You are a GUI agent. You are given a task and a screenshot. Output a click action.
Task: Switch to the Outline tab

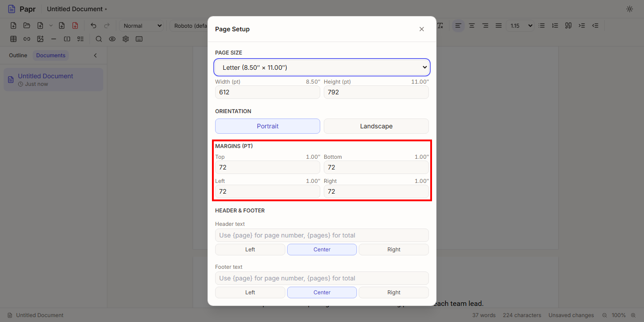(18, 55)
